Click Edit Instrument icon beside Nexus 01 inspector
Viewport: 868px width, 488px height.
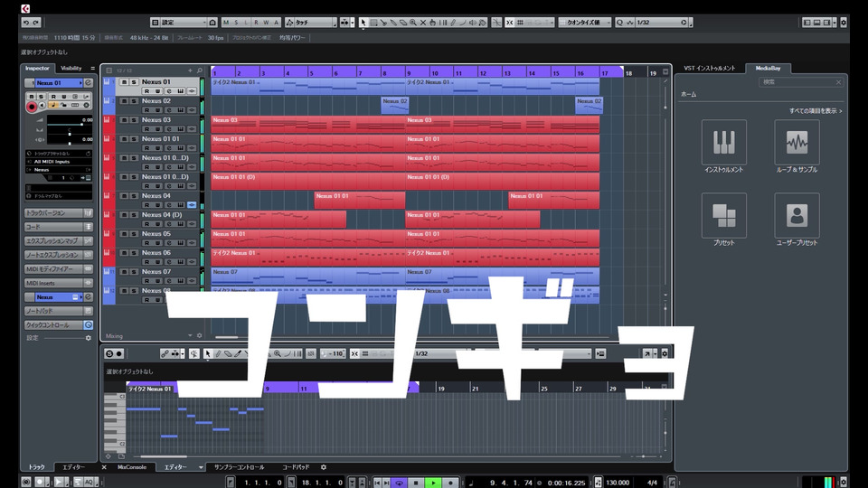coord(88,82)
